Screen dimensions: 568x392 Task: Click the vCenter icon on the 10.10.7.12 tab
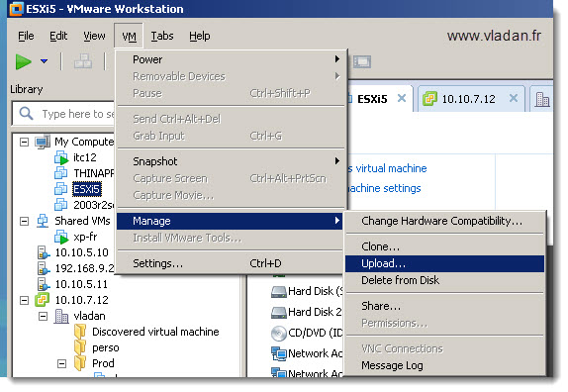(429, 99)
